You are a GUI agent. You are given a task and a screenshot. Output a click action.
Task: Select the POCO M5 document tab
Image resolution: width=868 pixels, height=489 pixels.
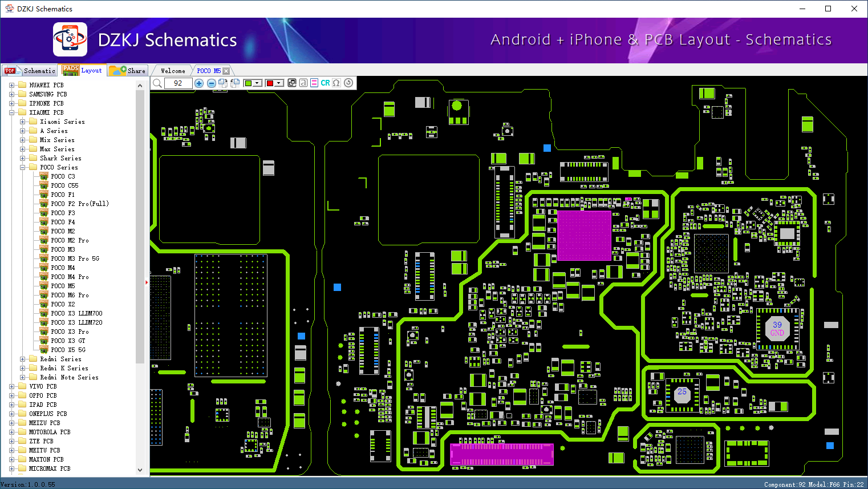[209, 71]
